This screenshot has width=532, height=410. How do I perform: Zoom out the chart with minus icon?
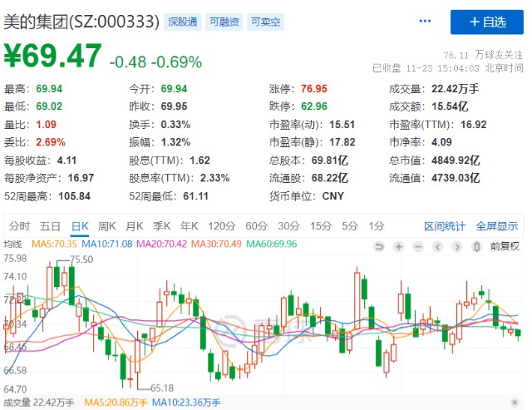tap(418, 247)
